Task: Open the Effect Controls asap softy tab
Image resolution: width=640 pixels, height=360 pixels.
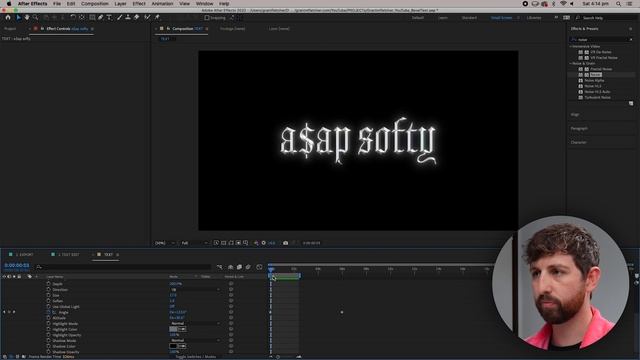Action: (x=67, y=29)
